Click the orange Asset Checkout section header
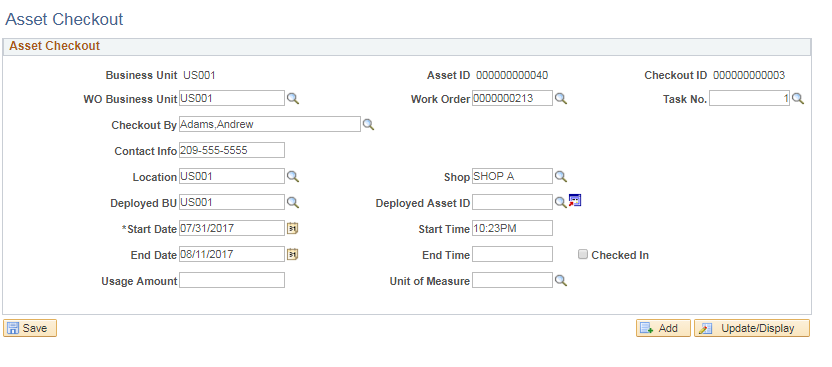The image size is (832, 367). coord(55,46)
